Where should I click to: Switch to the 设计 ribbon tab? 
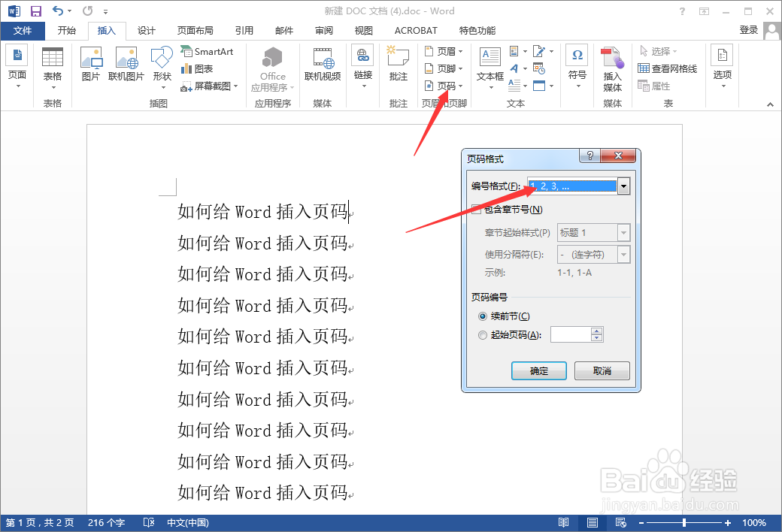point(146,31)
